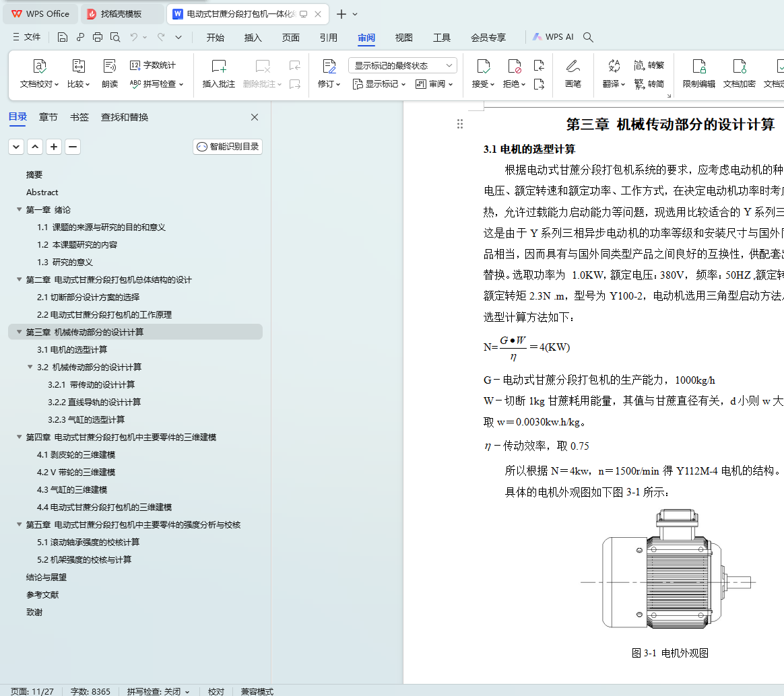
Task: Click the print icon in quick toolbar
Action: pos(98,37)
